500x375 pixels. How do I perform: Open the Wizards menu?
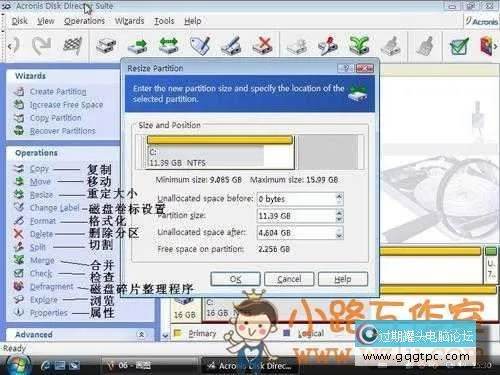pyautogui.click(x=129, y=21)
